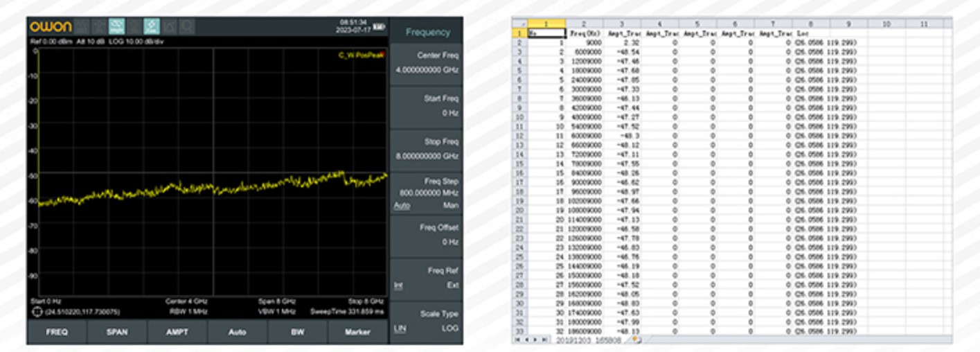Set Freq Step mode to Man

[450, 206]
